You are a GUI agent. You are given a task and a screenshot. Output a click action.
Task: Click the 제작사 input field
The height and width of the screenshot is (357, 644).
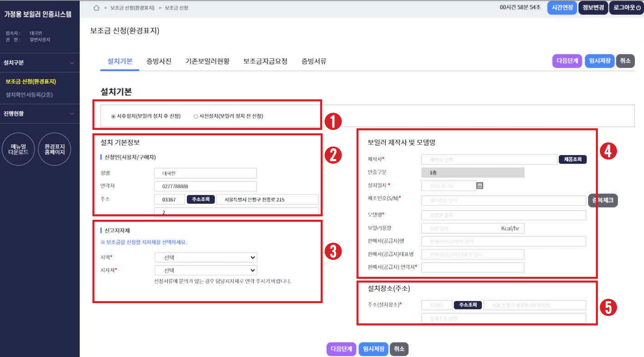pyautogui.click(x=489, y=160)
